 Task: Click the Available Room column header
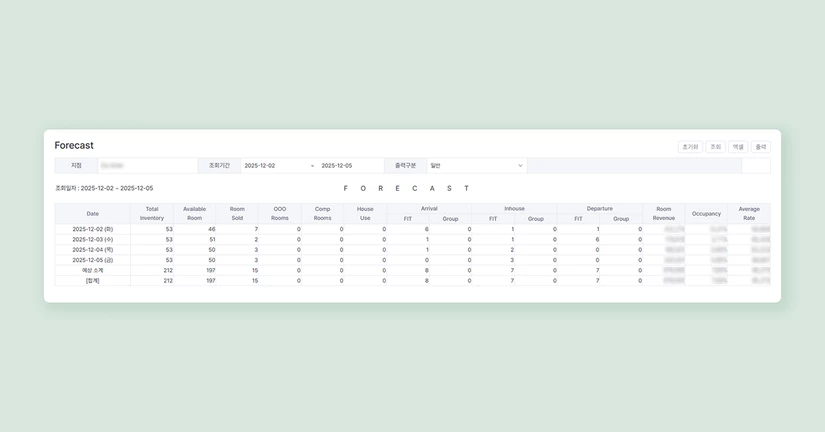pos(194,214)
